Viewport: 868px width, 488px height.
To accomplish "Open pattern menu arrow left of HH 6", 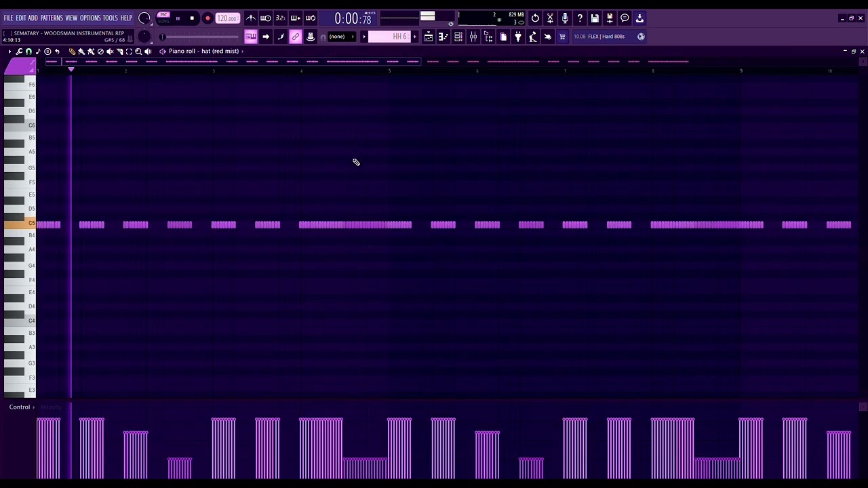I will tap(364, 37).
